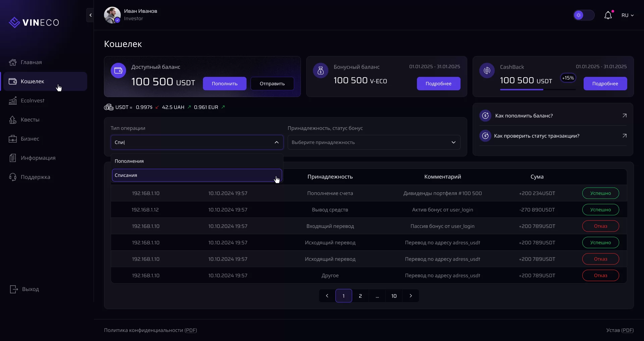Select Списания option in dropdown list
644x341 pixels.
click(197, 175)
